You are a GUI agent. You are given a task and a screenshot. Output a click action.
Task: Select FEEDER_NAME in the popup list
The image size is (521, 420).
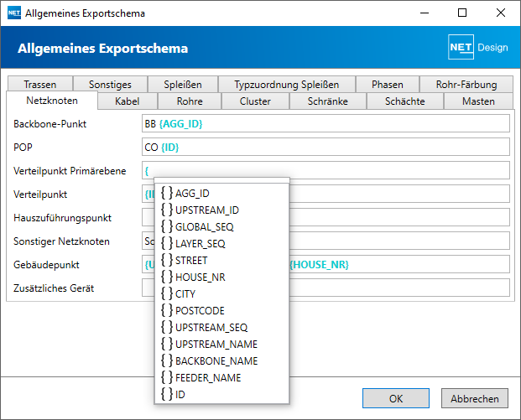[x=221, y=377]
